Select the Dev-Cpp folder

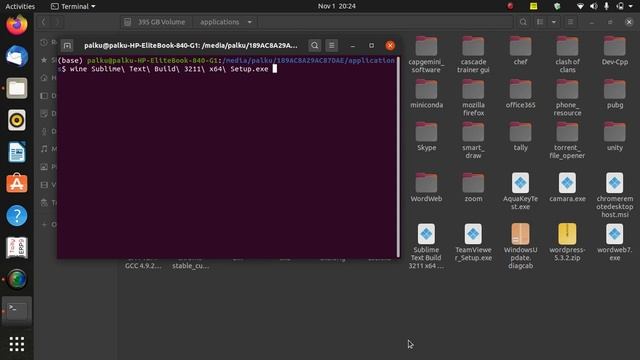pos(615,51)
